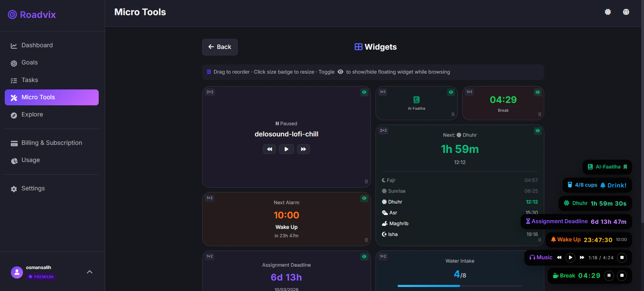The width and height of the screenshot is (644, 291).
Task: Click the Roadvix logo
Action: [32, 15]
